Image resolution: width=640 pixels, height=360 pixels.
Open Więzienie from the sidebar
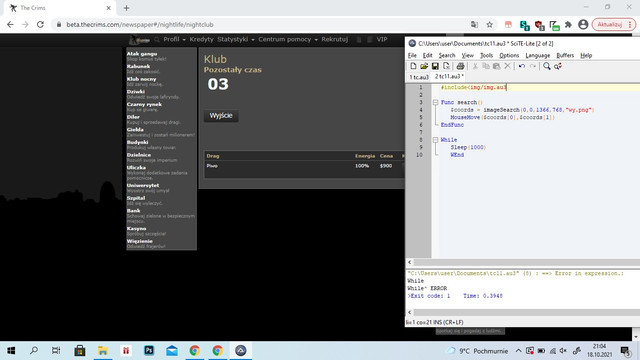coord(140,241)
